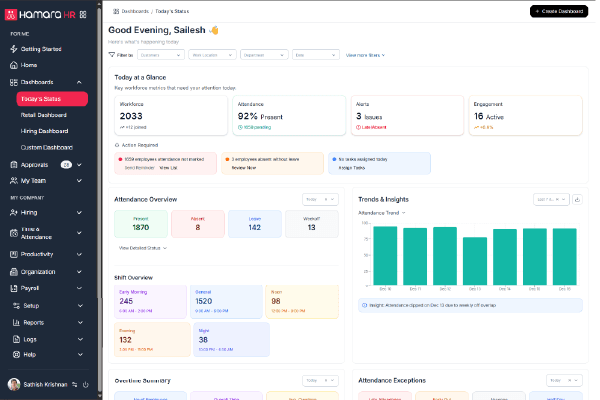Click the Approvals count badge 28
Screen dimensions: 600x400
[x=66, y=165]
